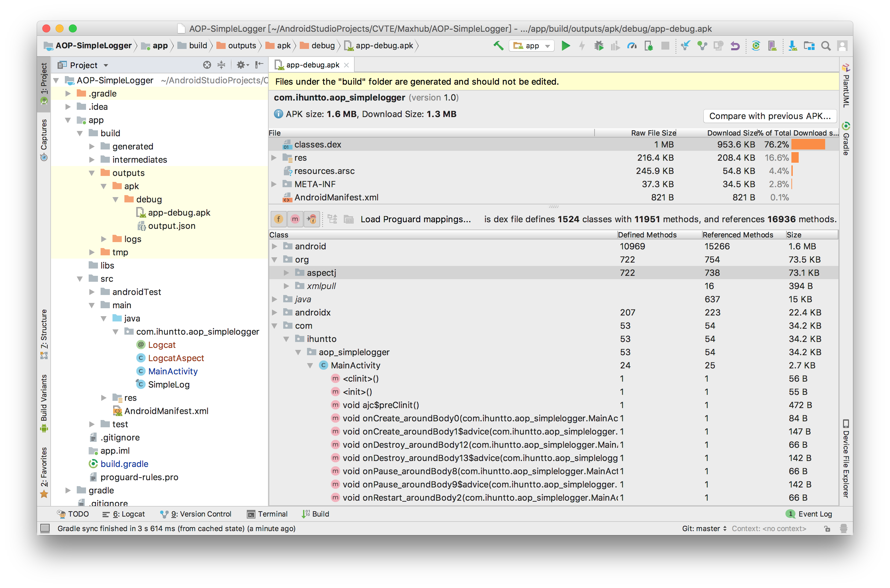Click Compare with previous APK button
Image resolution: width=890 pixels, height=588 pixels.
tap(770, 116)
